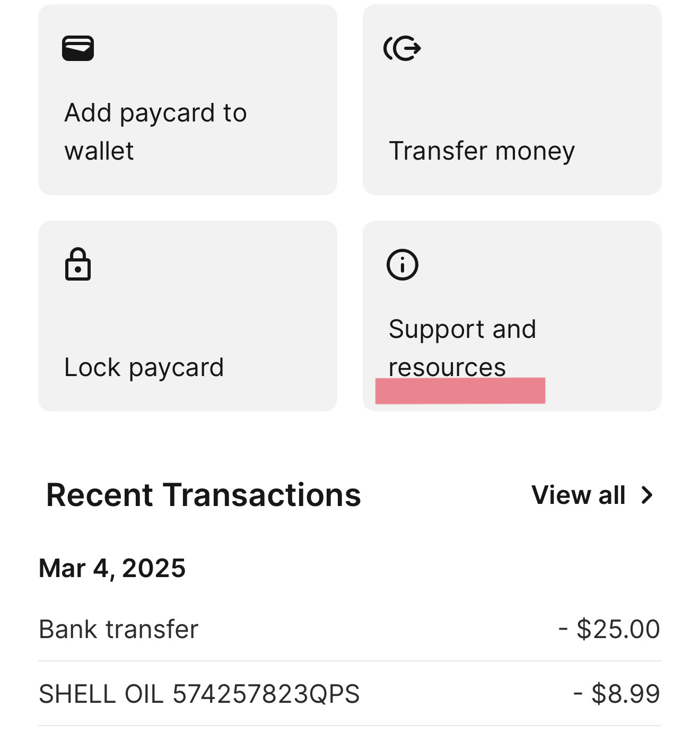700x750 pixels.
Task: Click the padlock icon
Action: click(78, 264)
